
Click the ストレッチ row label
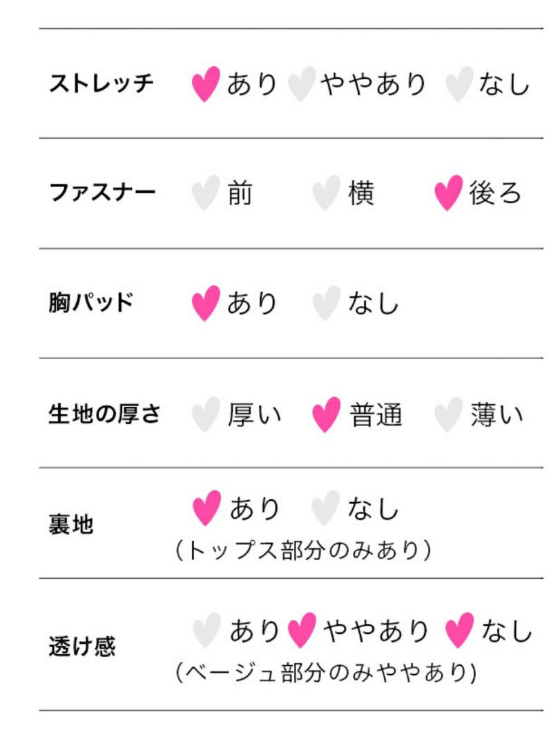[102, 84]
